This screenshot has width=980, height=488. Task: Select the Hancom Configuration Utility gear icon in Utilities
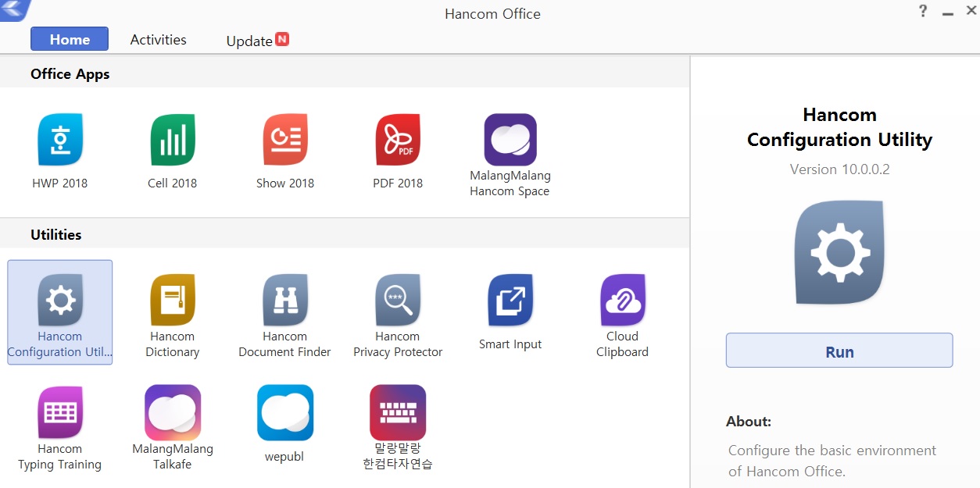tap(60, 301)
